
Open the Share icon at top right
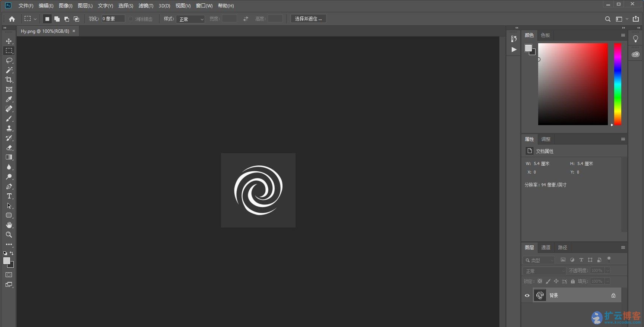636,19
